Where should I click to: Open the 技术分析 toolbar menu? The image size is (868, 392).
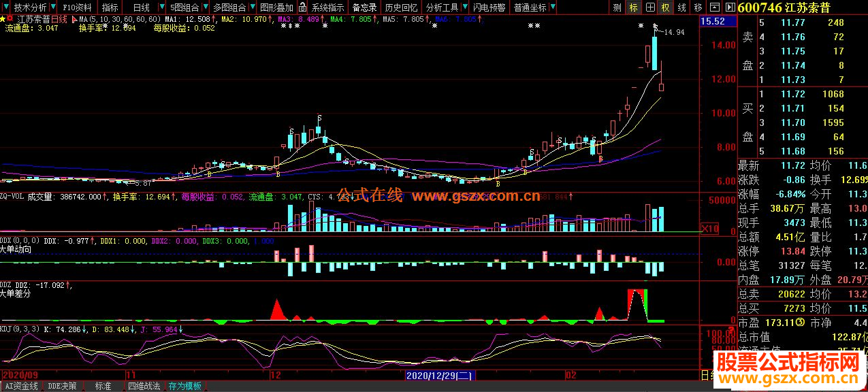30,7
